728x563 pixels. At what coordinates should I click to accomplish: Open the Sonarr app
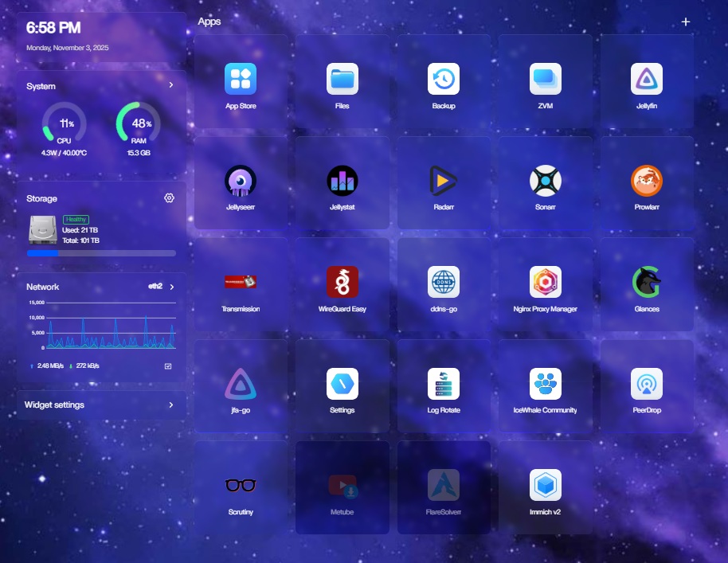546,182
